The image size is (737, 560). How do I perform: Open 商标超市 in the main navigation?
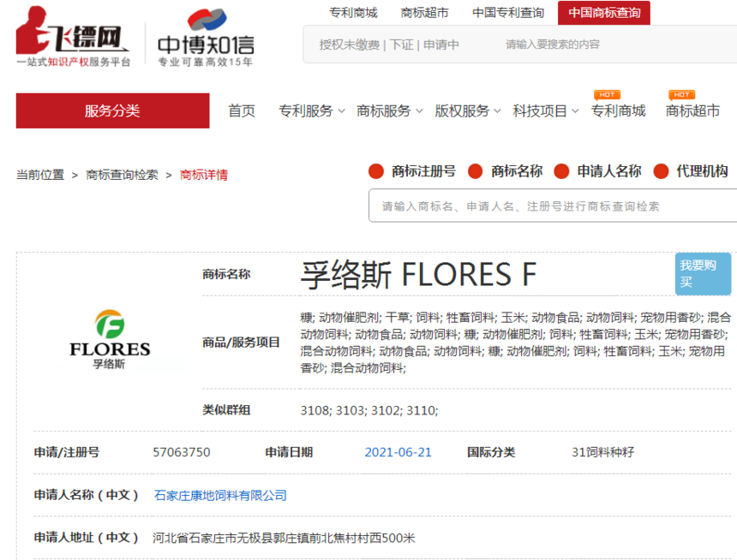point(692,110)
